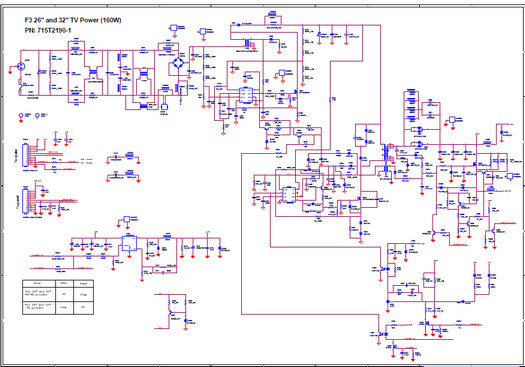The width and height of the screenshot is (525, 367).
Task: Click the first circle marker below the AC input
Action: (21, 115)
